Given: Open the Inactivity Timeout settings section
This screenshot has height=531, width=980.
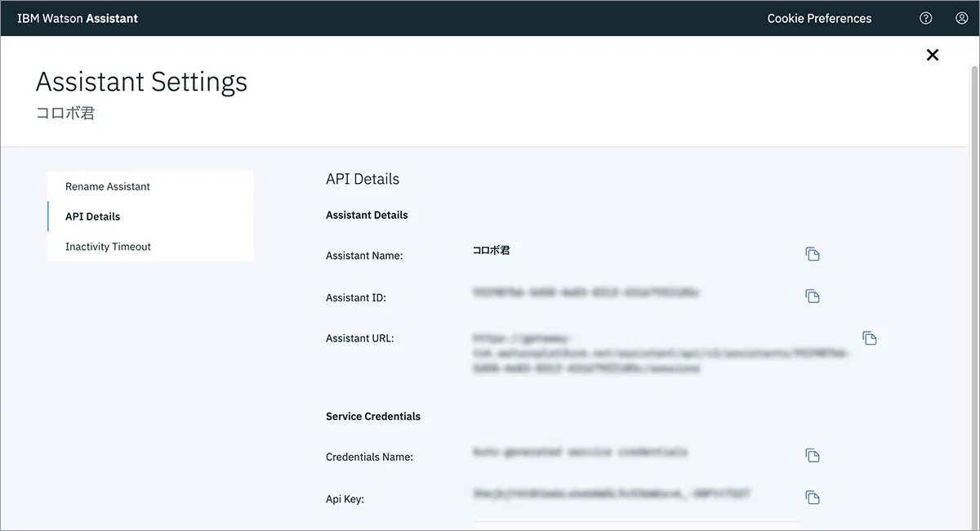Looking at the screenshot, I should 150,247.
